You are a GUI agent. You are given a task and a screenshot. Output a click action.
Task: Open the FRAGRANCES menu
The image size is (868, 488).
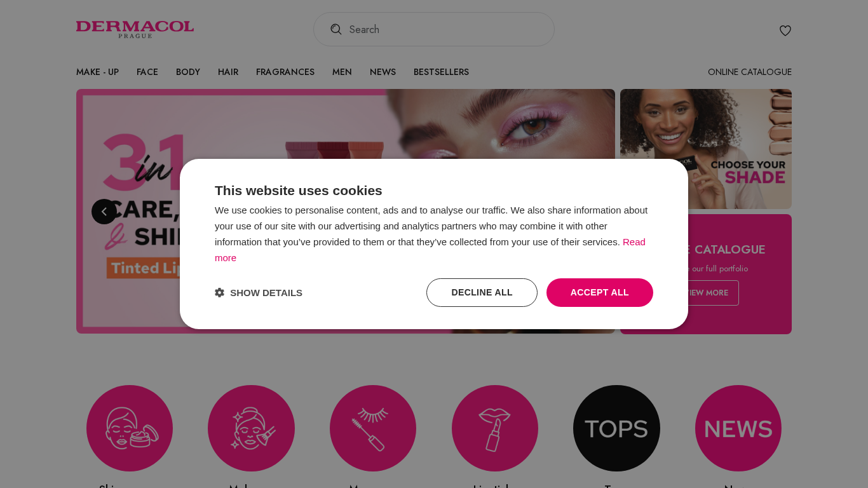(285, 72)
